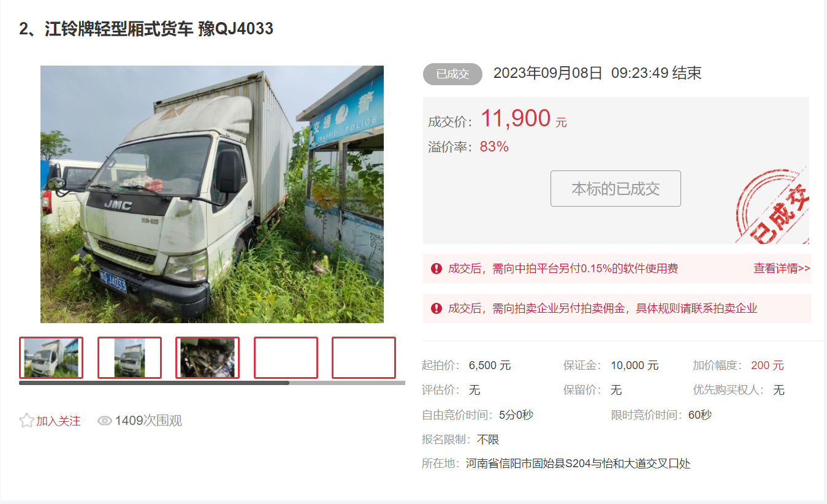Viewport: 827px width, 504px height.
Task: Click the gray 已成交 status badge
Action: click(452, 74)
